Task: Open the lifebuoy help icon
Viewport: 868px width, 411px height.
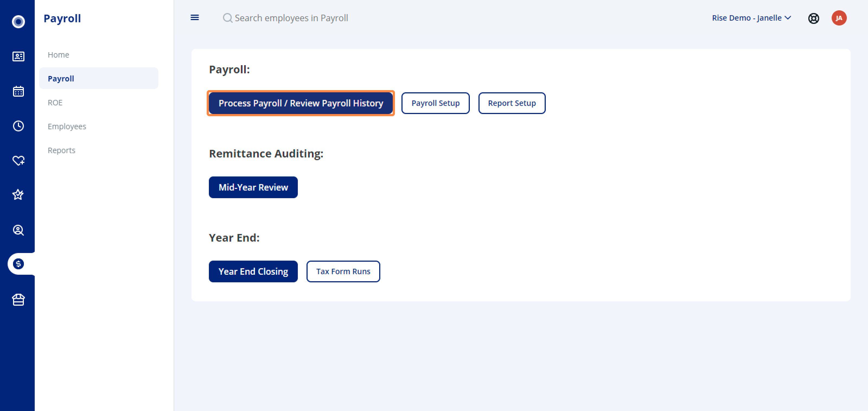Action: [813, 18]
